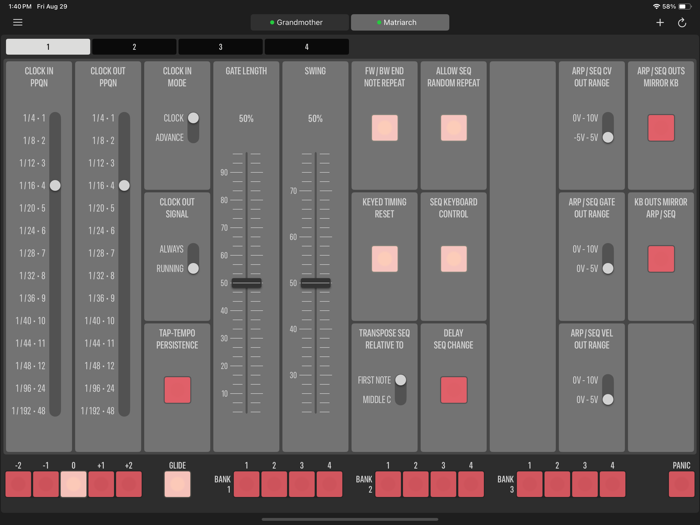700x525 pixels.
Task: Click the Gate Length slider handle
Action: click(246, 283)
